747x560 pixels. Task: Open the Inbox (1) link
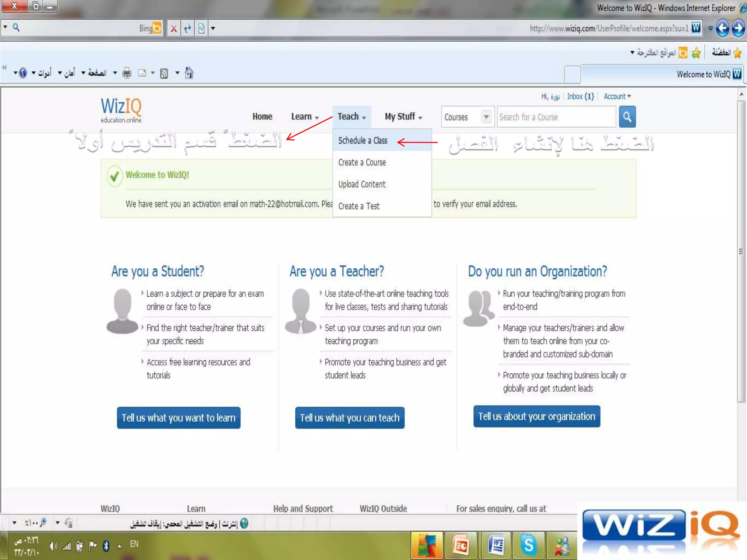point(580,96)
